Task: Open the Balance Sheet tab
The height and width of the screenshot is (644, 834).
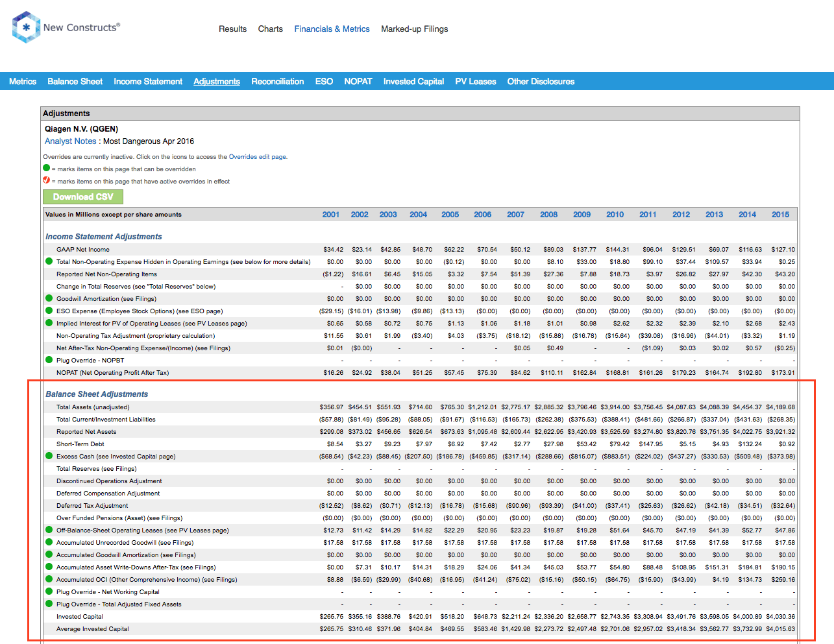Action: point(75,82)
